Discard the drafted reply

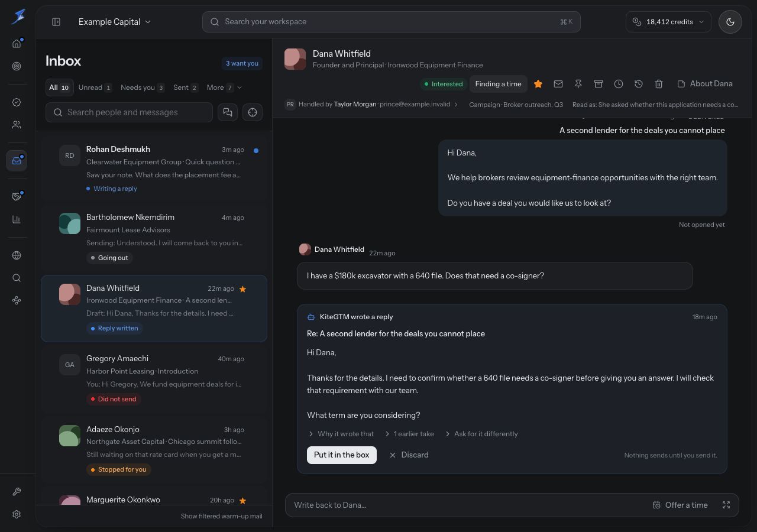pyautogui.click(x=409, y=455)
